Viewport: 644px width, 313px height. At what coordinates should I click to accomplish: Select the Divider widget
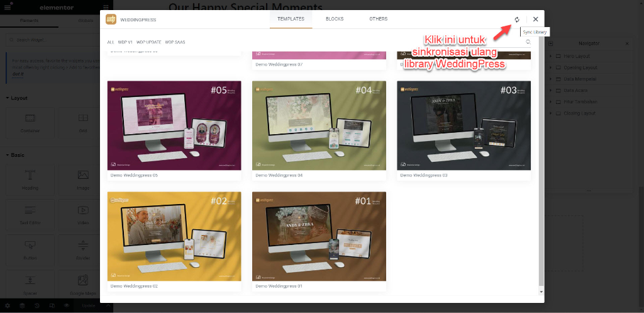coord(83,251)
